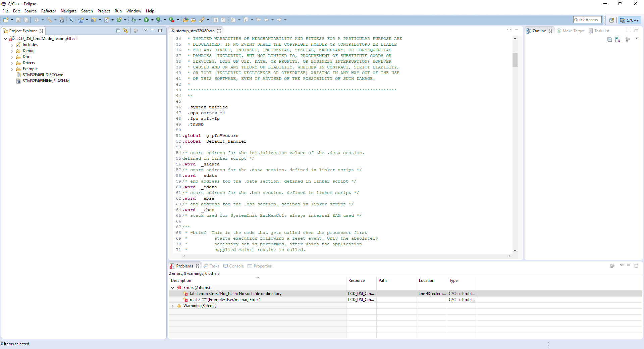Screen dimensions: 644x349
Task: Switch to the Console tab
Action: click(x=236, y=266)
